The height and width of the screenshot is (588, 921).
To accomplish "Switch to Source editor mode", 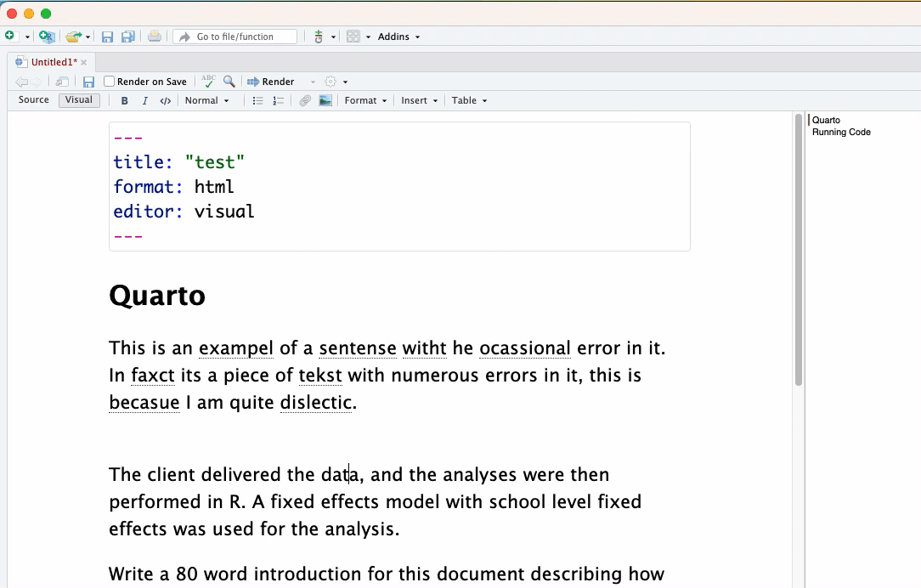I will coord(33,100).
